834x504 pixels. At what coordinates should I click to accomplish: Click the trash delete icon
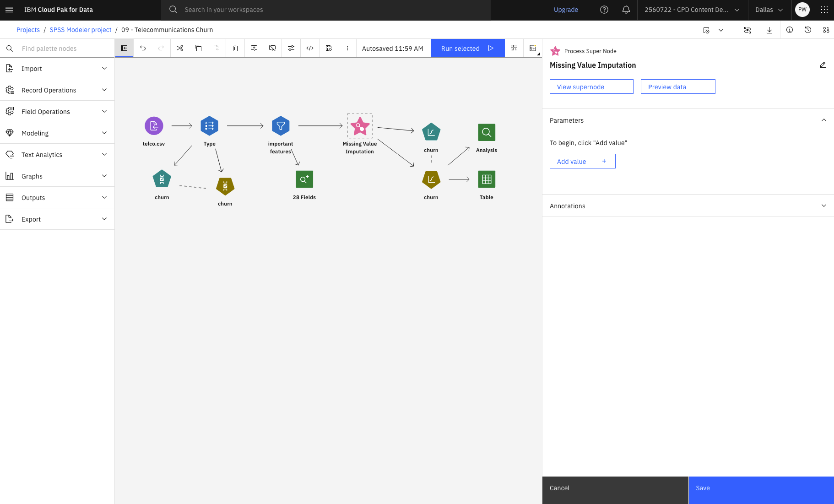235,48
